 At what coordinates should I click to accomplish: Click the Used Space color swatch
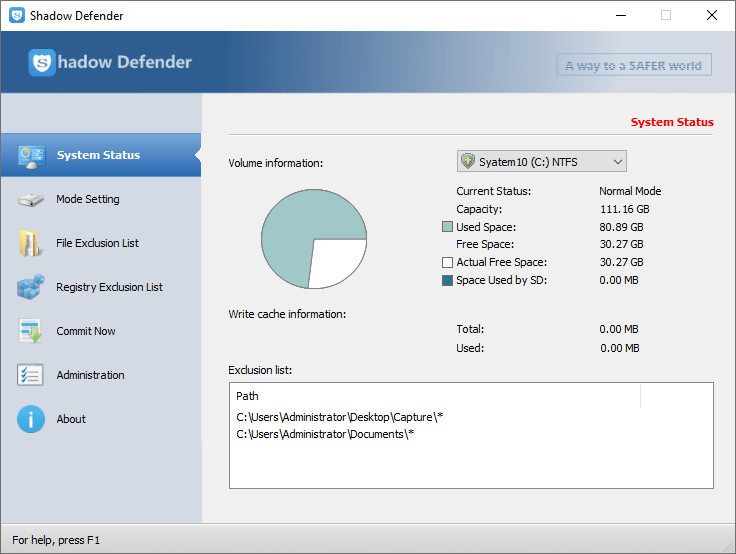coord(447,227)
